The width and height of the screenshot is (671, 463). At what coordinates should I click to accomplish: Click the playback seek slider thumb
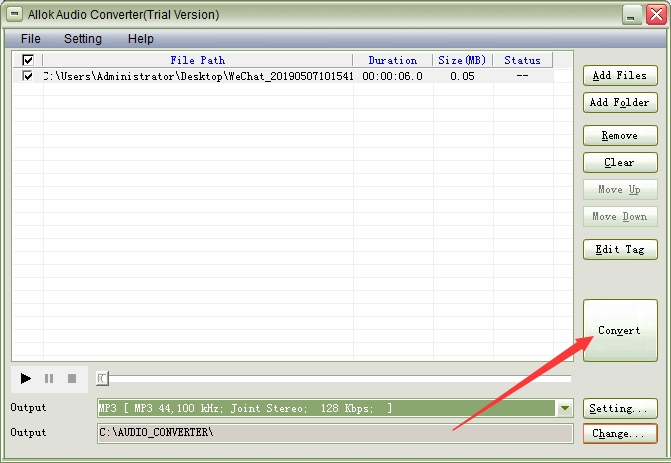[x=102, y=378]
